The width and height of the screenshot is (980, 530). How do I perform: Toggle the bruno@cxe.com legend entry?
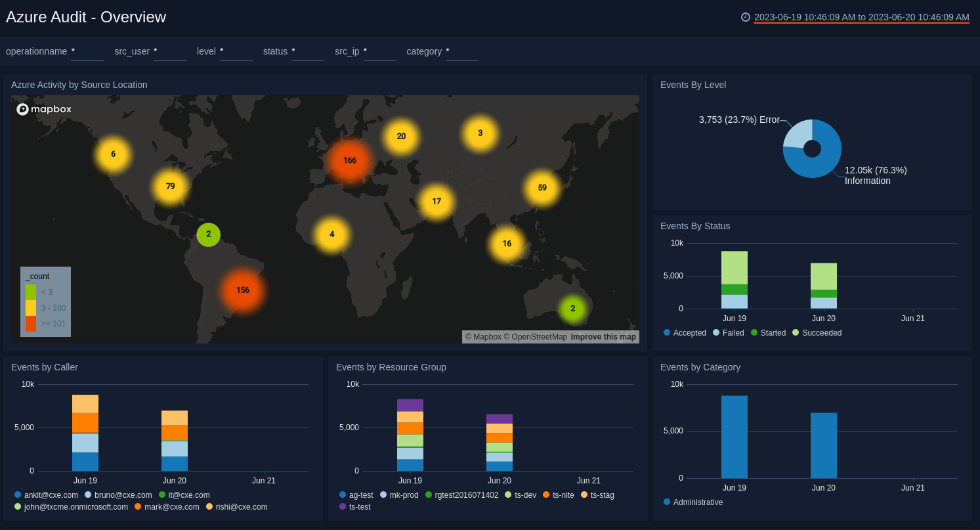click(x=118, y=495)
